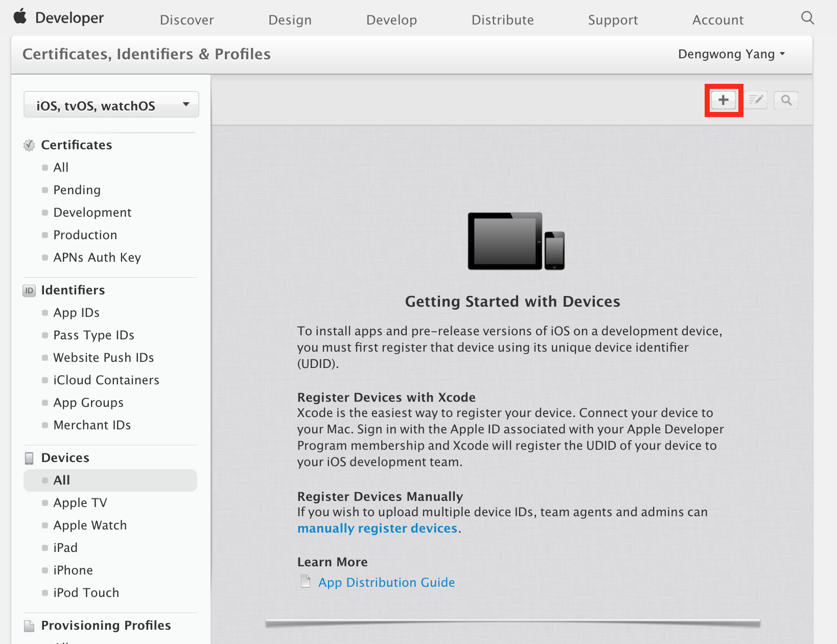Select Merchant IDs
Viewport: 837px width, 644px height.
coord(92,425)
